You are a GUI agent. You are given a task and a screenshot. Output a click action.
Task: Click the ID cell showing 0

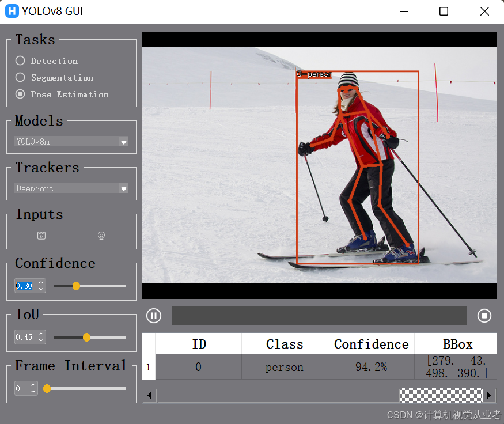(x=199, y=367)
